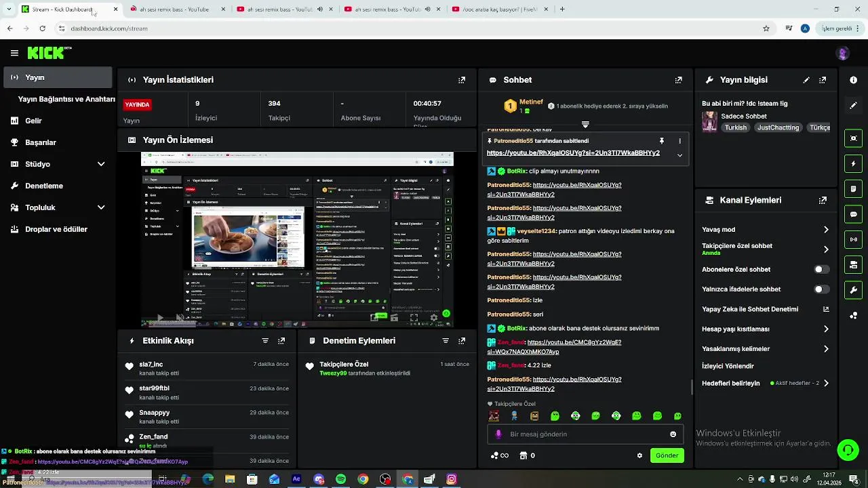Toggle Yalnızca ifadelerle sohbet switch

click(x=821, y=289)
